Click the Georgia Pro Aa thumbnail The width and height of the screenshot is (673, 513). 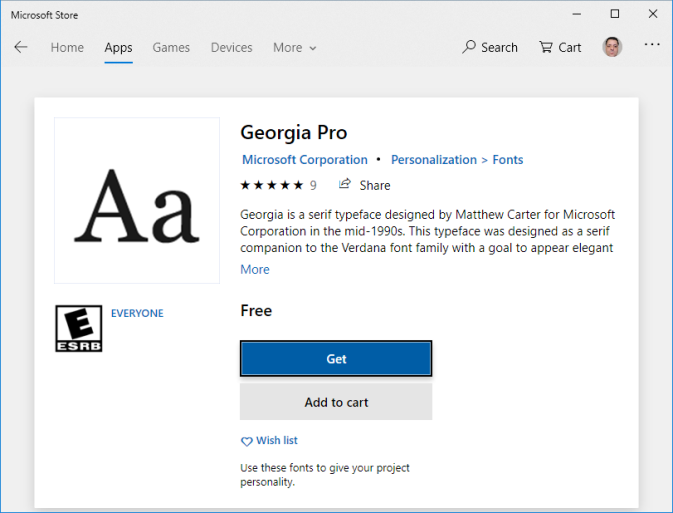point(137,200)
